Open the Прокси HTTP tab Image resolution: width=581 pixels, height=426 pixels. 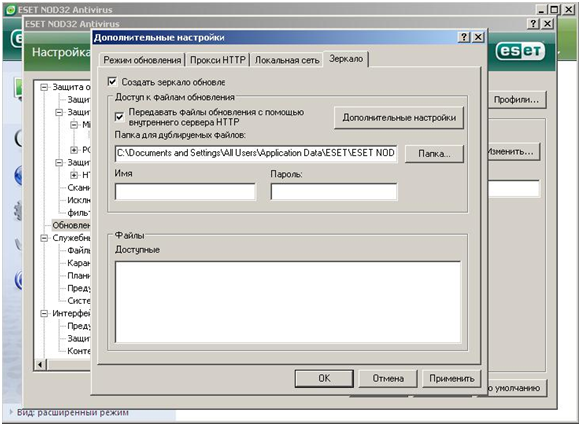(x=218, y=60)
